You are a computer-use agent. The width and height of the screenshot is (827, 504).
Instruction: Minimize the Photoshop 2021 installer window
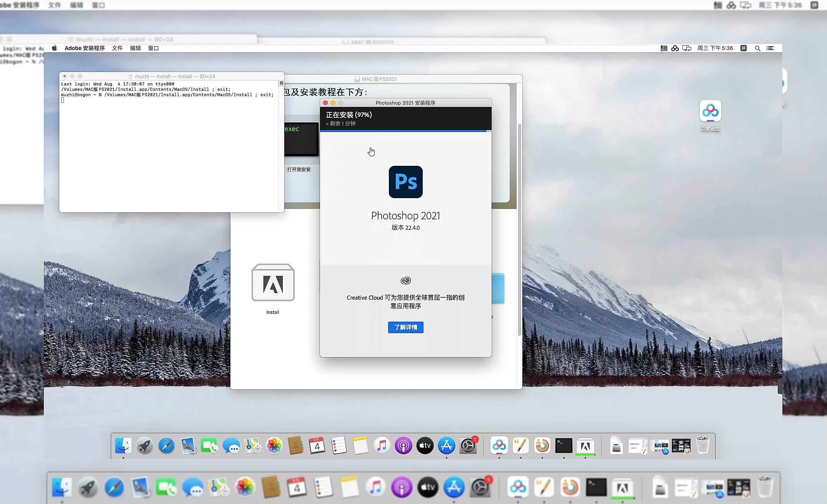[333, 103]
